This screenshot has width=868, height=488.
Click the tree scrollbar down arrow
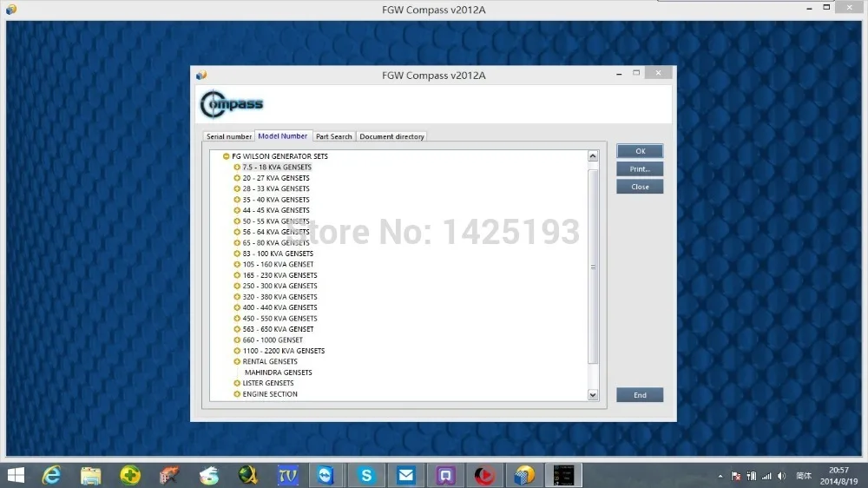point(593,395)
